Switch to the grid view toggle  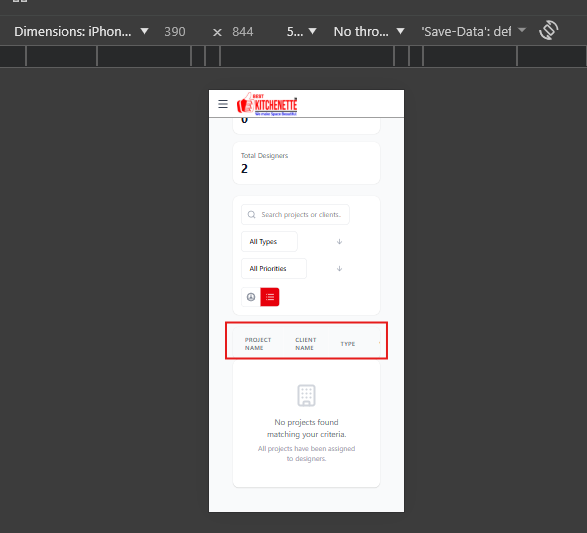point(251,297)
